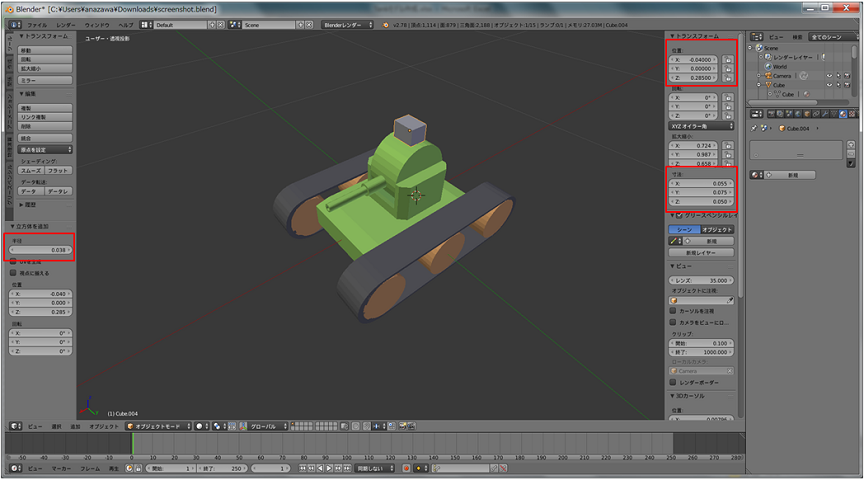864x480 pixels.
Task: Open the オブジェクトモード mode selector
Action: click(158, 425)
